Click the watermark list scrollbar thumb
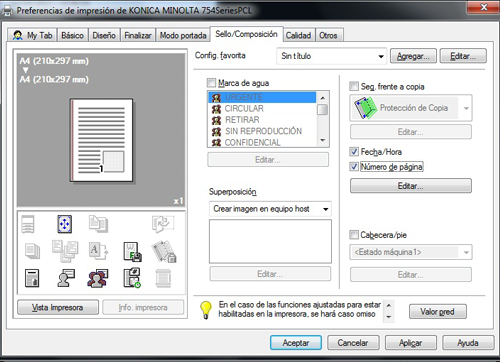The image size is (500, 362). click(322, 110)
